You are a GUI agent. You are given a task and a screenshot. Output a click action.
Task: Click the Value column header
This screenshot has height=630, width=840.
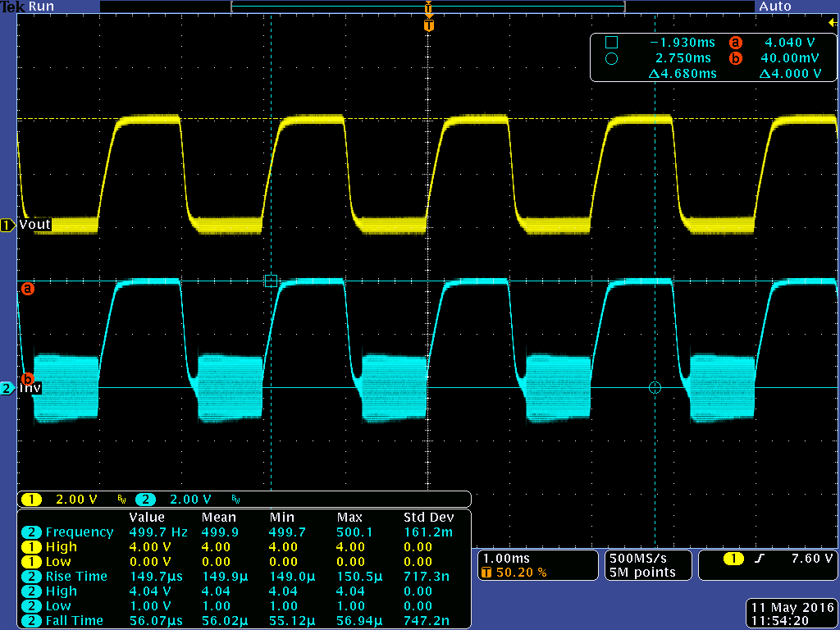click(x=147, y=518)
